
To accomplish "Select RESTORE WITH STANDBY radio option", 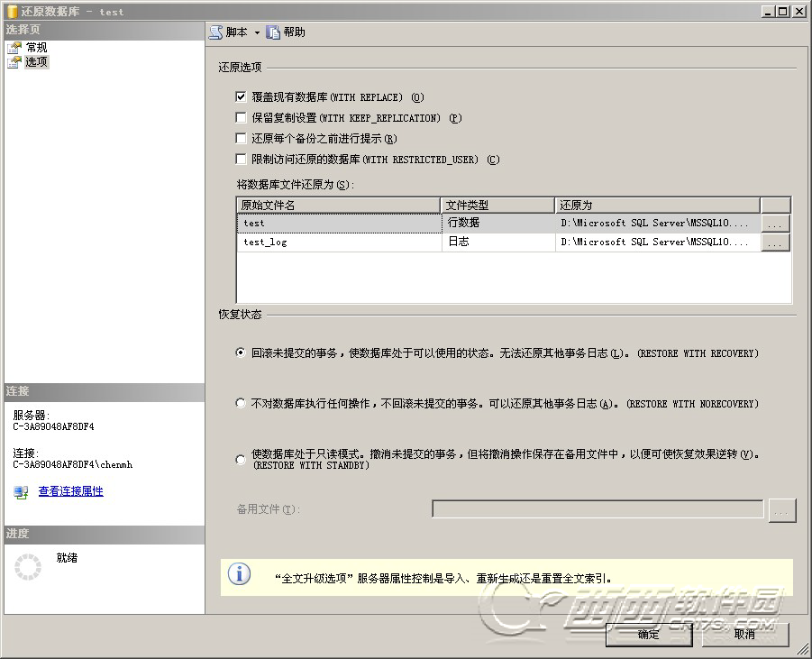I will click(241, 459).
